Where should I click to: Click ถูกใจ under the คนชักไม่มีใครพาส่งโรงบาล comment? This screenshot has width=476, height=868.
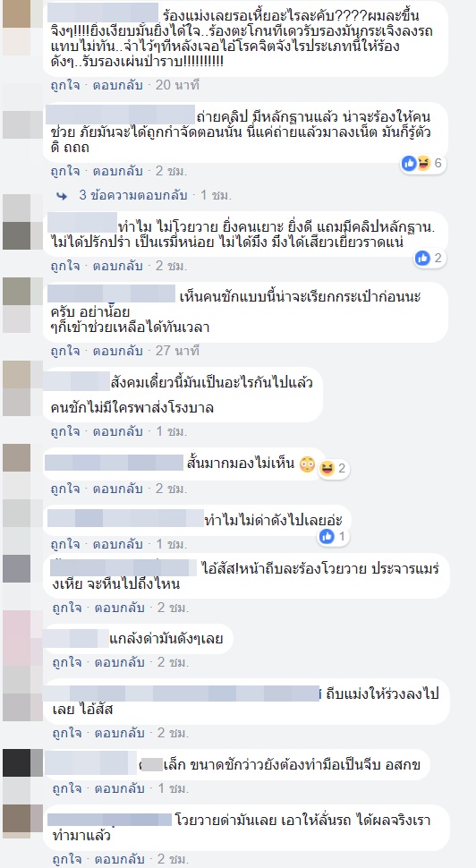pyautogui.click(x=65, y=431)
